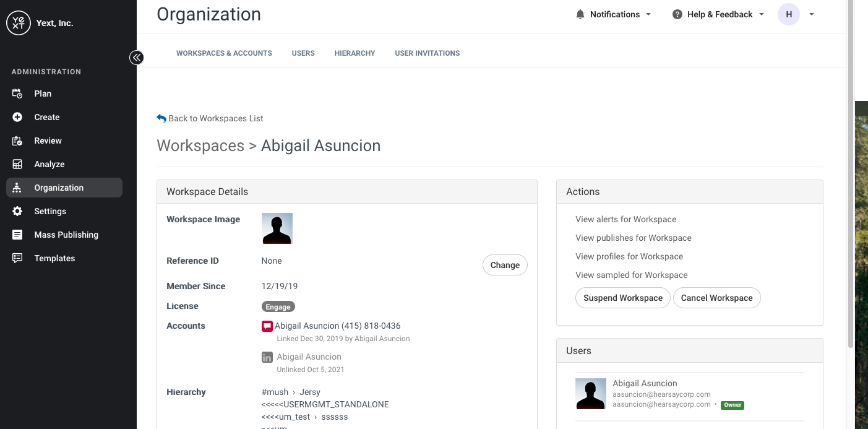
Task: Open the user avatar H menu arrow
Action: pos(812,14)
